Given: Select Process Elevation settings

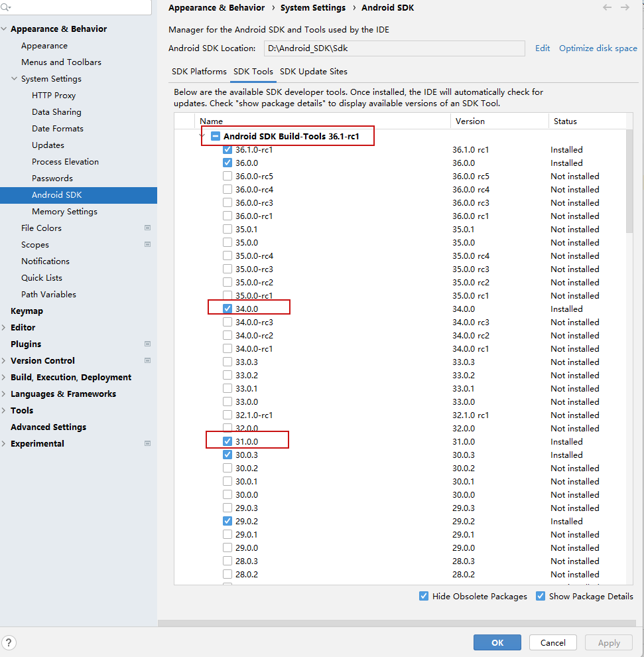Looking at the screenshot, I should tap(65, 162).
